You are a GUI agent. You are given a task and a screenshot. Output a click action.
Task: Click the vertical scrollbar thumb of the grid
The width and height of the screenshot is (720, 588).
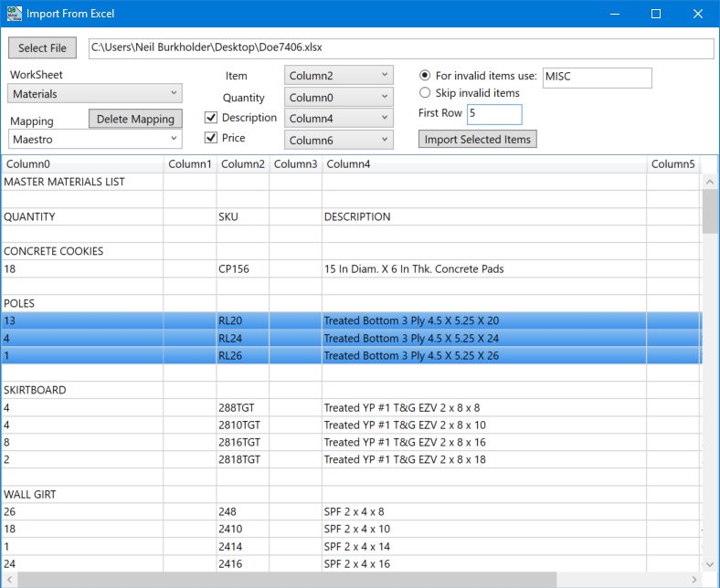[x=710, y=210]
